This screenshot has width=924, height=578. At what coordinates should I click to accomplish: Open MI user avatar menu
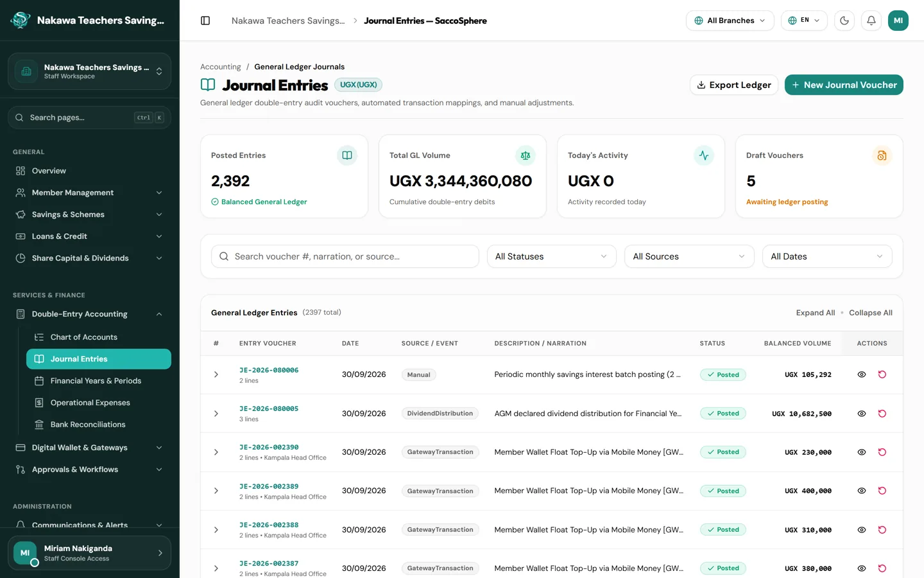(x=898, y=21)
